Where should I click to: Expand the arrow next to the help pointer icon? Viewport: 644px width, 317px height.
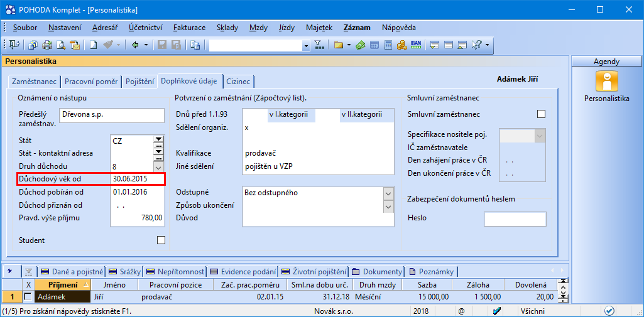(487, 45)
